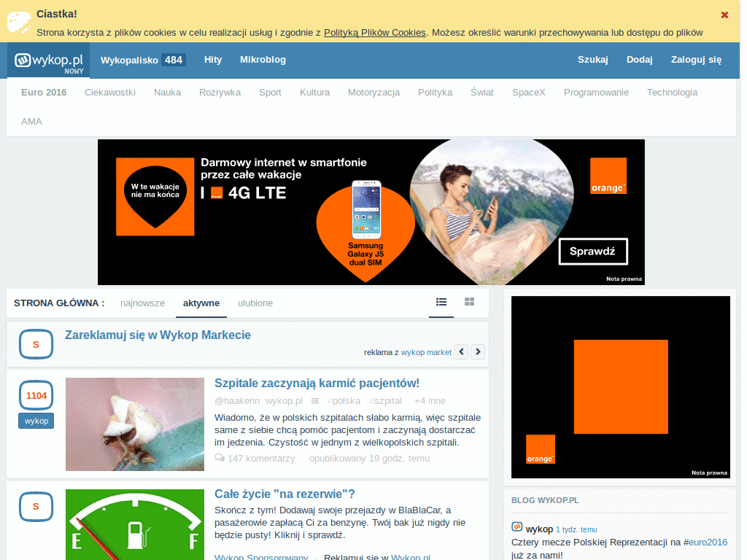747x560 pixels.
Task: Select grid view layout icon
Action: pyautogui.click(x=469, y=302)
